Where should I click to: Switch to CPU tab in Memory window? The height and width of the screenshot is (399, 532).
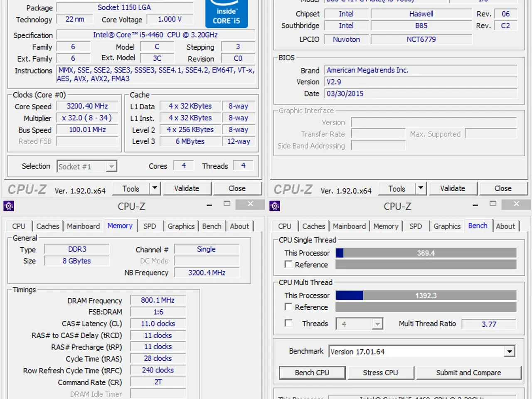(19, 226)
